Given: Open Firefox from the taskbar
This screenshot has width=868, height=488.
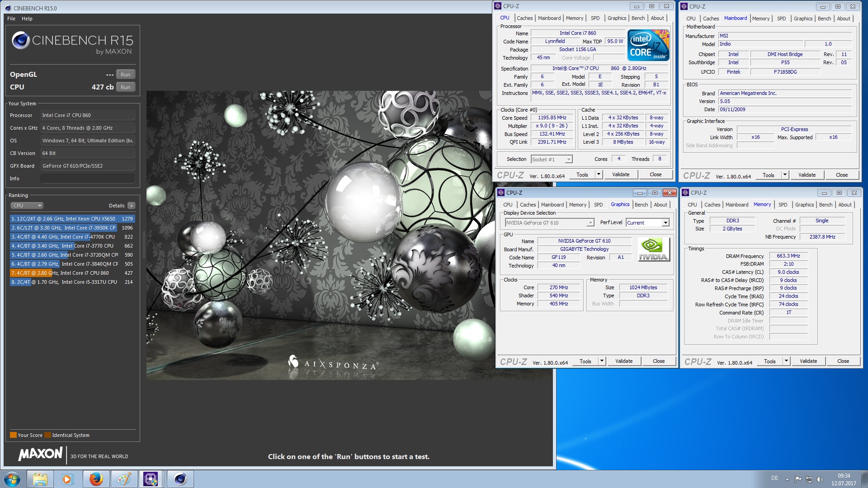Looking at the screenshot, I should click(96, 479).
